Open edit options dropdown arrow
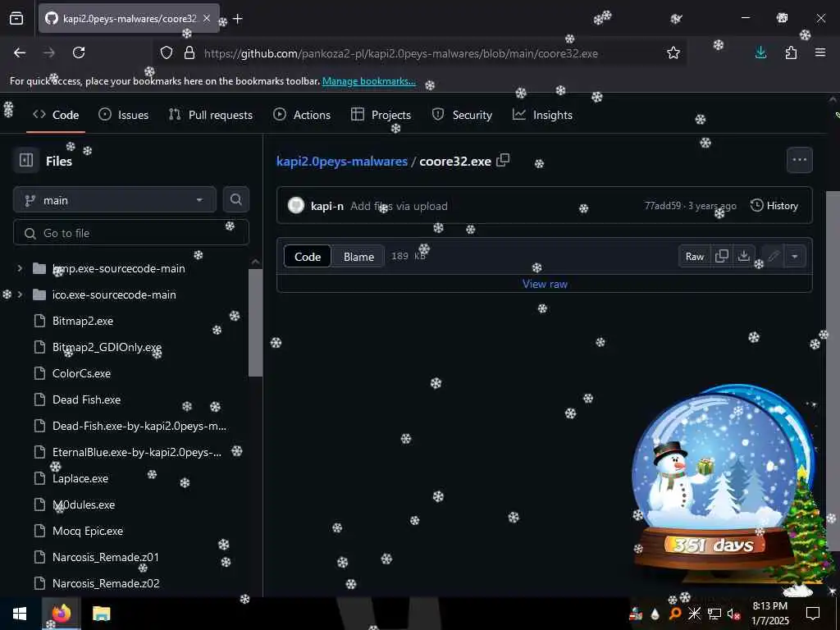 point(795,256)
